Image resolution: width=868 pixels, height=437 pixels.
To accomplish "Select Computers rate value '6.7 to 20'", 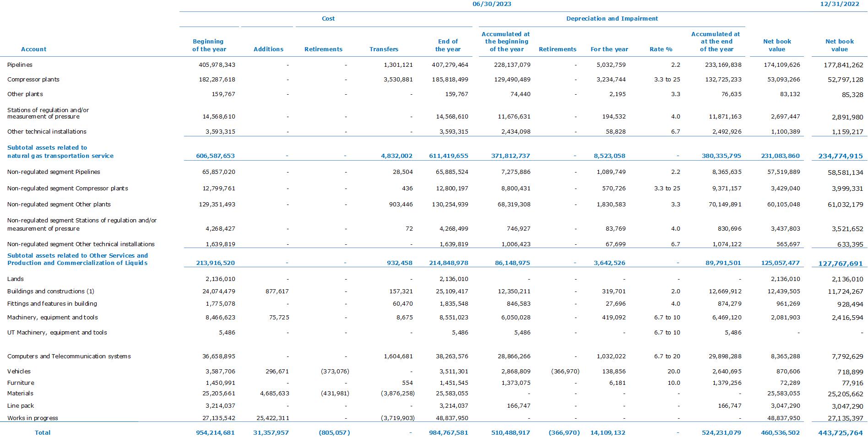I will click(x=667, y=356).
